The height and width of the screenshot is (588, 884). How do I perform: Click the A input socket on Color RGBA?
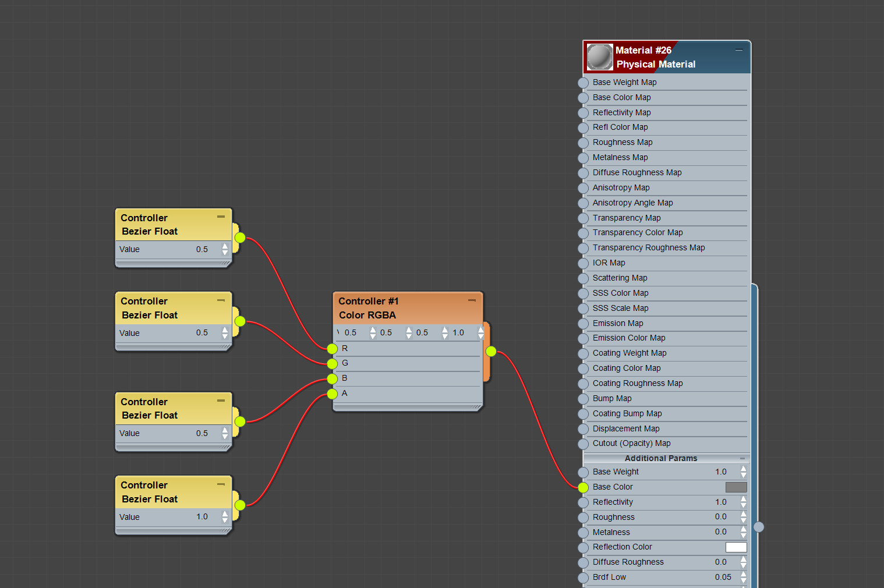pyautogui.click(x=332, y=394)
